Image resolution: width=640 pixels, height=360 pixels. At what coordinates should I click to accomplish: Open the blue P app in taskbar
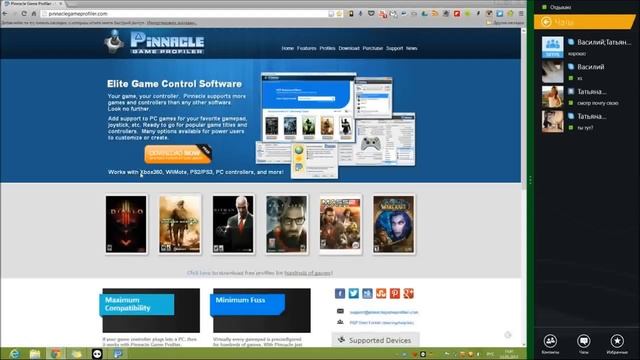[118, 353]
